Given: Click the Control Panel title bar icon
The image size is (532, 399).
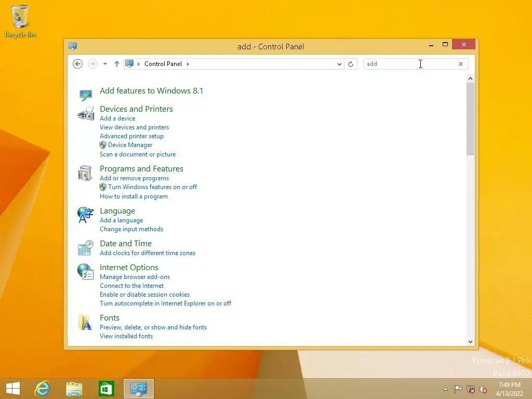Looking at the screenshot, I should click(73, 46).
